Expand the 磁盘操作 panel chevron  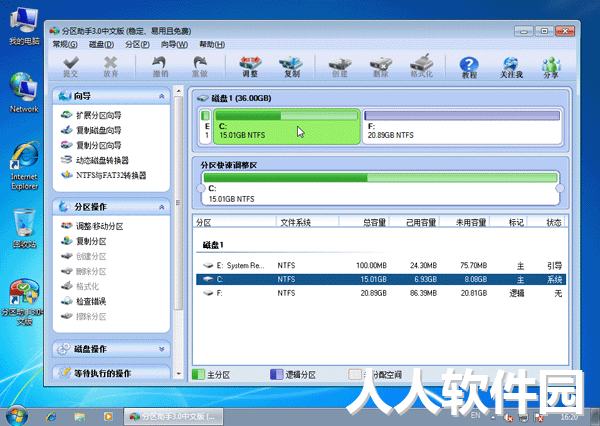[x=161, y=349]
